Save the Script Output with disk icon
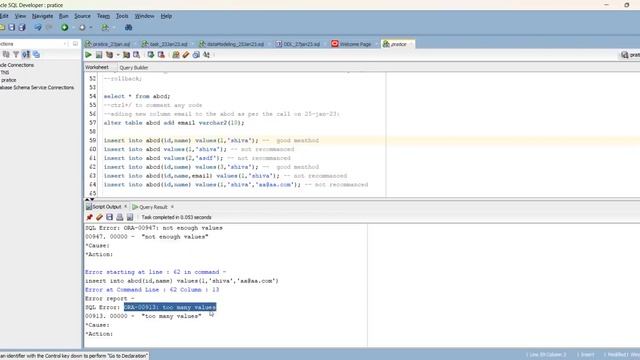 tap(109, 217)
